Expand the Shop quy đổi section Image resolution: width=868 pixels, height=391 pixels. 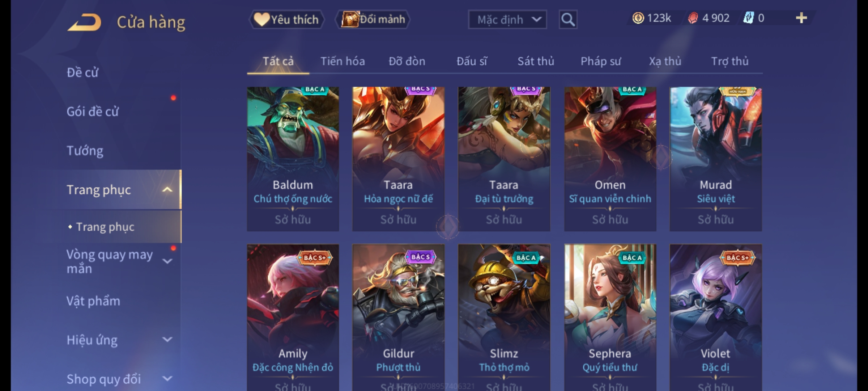pos(167,379)
